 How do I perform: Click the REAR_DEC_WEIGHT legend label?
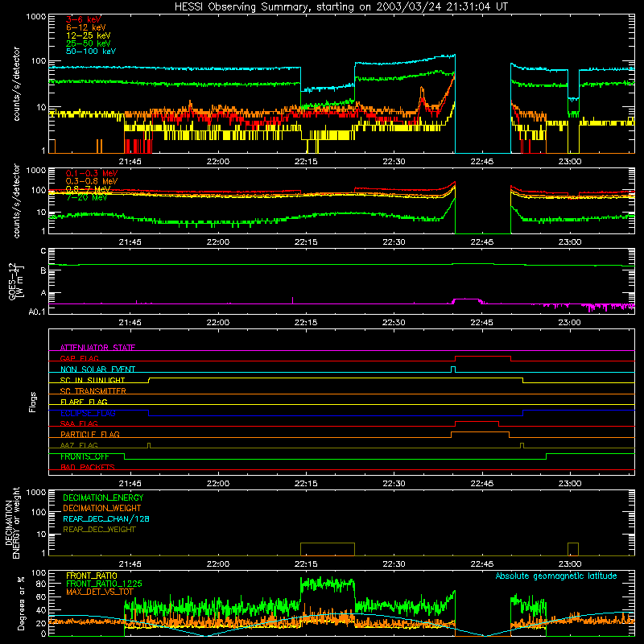coord(99,530)
